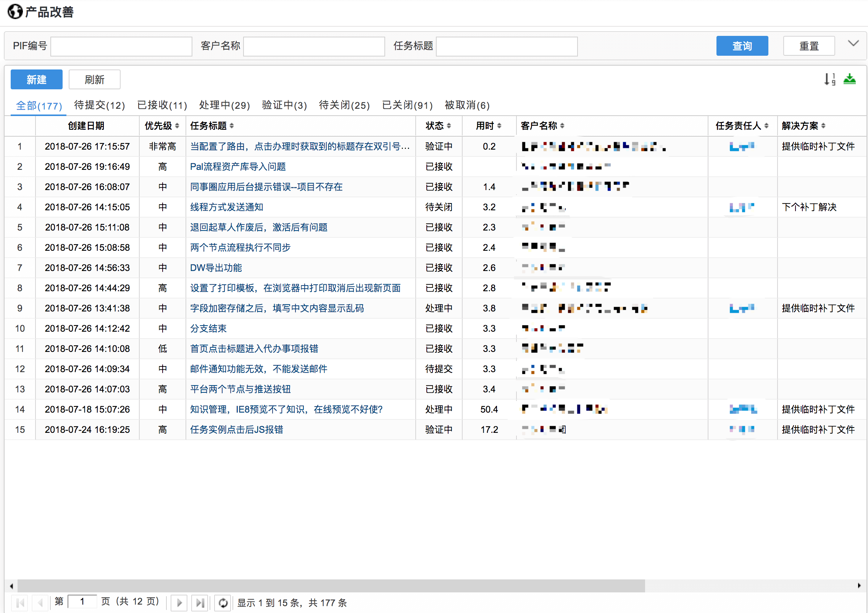This screenshot has height=613, width=868.
Task: Switch to the 已接收(11) tab
Action: tap(162, 105)
